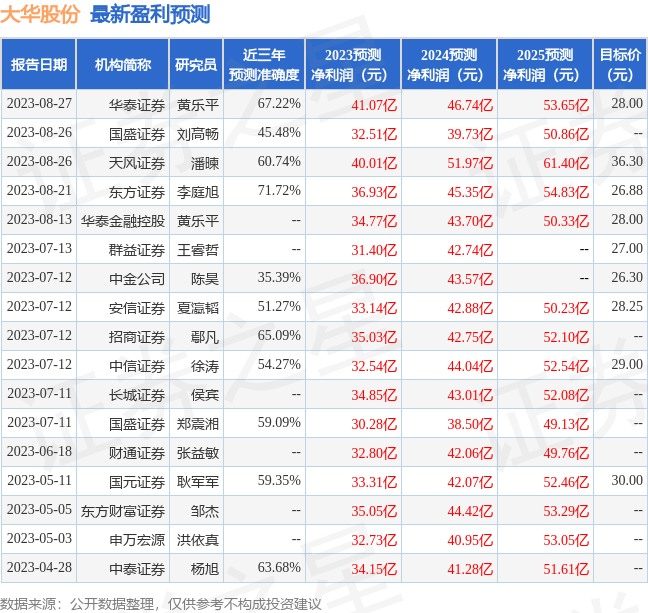The width and height of the screenshot is (648, 613).
Task: Click target price 28.25
Action: point(627,306)
